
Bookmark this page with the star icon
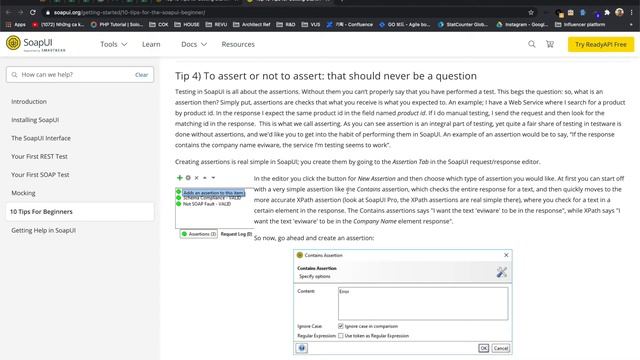(531, 12)
